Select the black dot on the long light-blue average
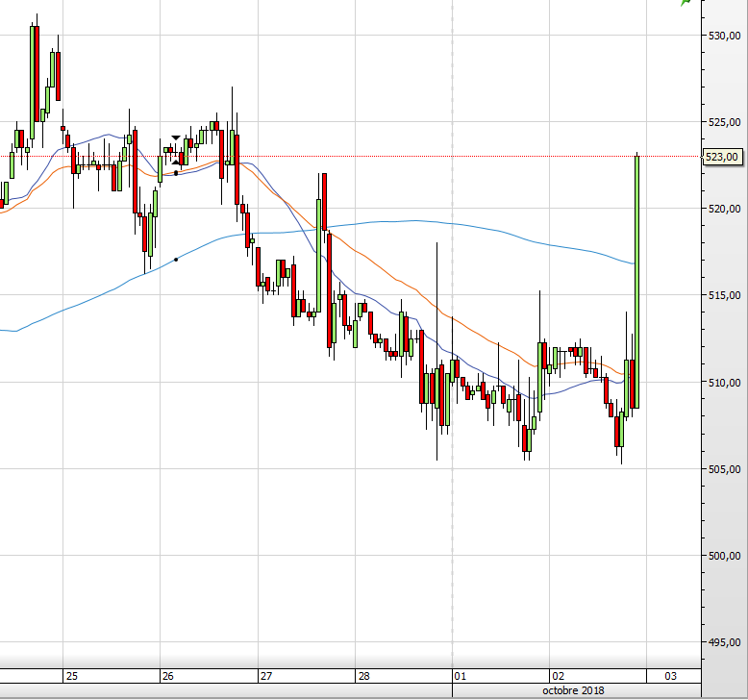Image resolution: width=748 pixels, height=700 pixels. point(176,260)
